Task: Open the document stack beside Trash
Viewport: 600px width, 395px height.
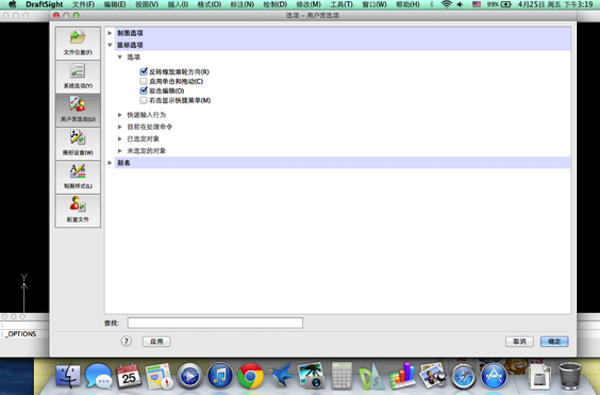Action: pos(540,377)
